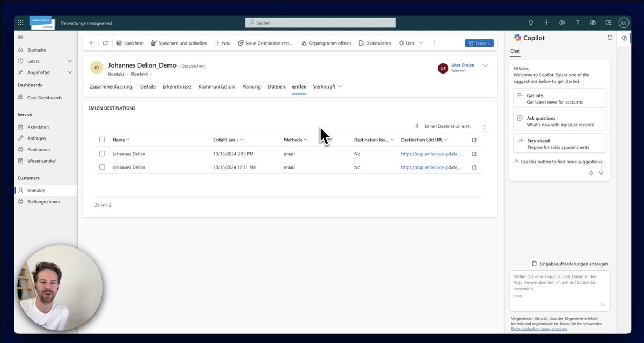This screenshot has height=343, width=644.
Task: Expand the Angeheftet navigation group
Action: pos(70,72)
